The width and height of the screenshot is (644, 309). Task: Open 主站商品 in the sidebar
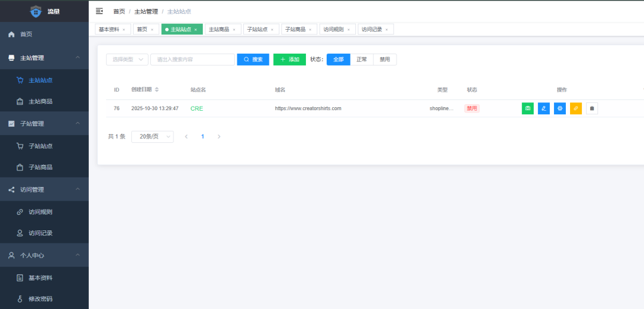coord(44,101)
